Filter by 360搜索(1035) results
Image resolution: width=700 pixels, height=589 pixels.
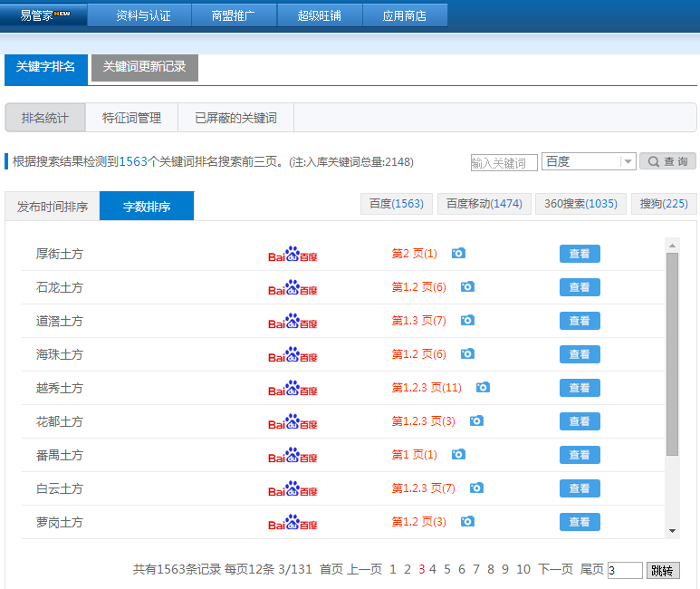click(580, 204)
